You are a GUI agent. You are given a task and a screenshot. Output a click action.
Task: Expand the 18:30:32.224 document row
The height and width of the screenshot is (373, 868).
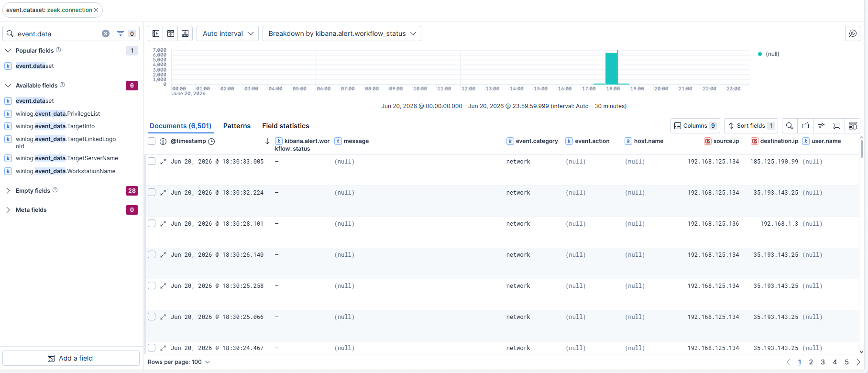click(163, 193)
